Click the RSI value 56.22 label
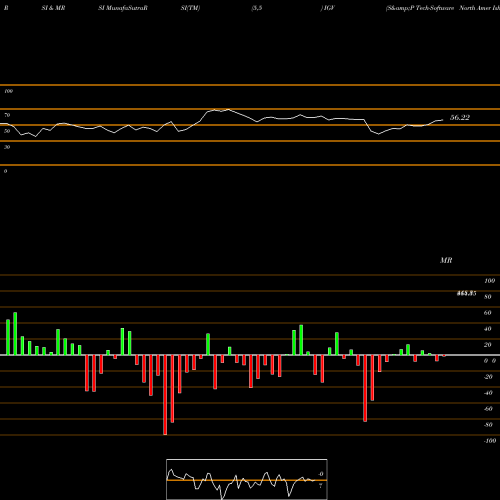The image size is (500, 500). [460, 117]
